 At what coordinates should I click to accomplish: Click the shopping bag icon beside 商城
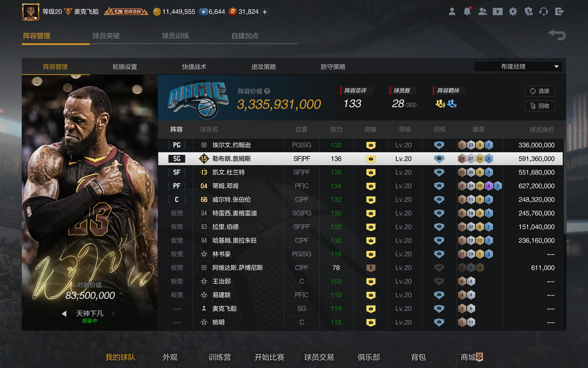(x=479, y=357)
